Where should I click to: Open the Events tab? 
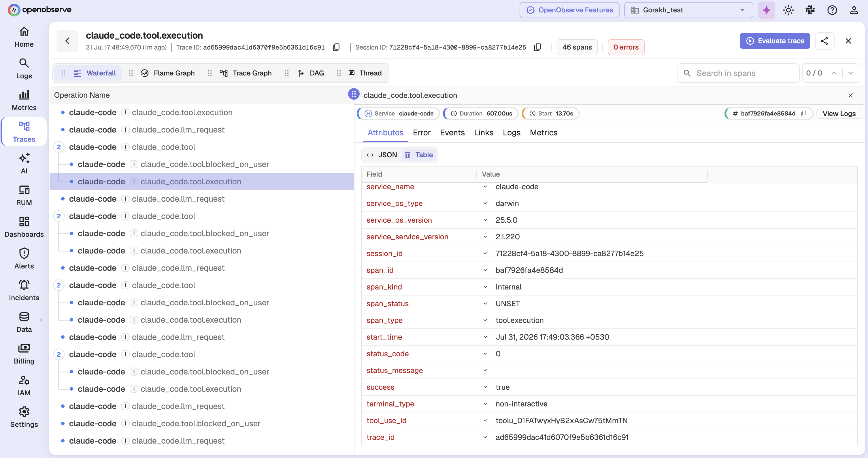(x=452, y=133)
